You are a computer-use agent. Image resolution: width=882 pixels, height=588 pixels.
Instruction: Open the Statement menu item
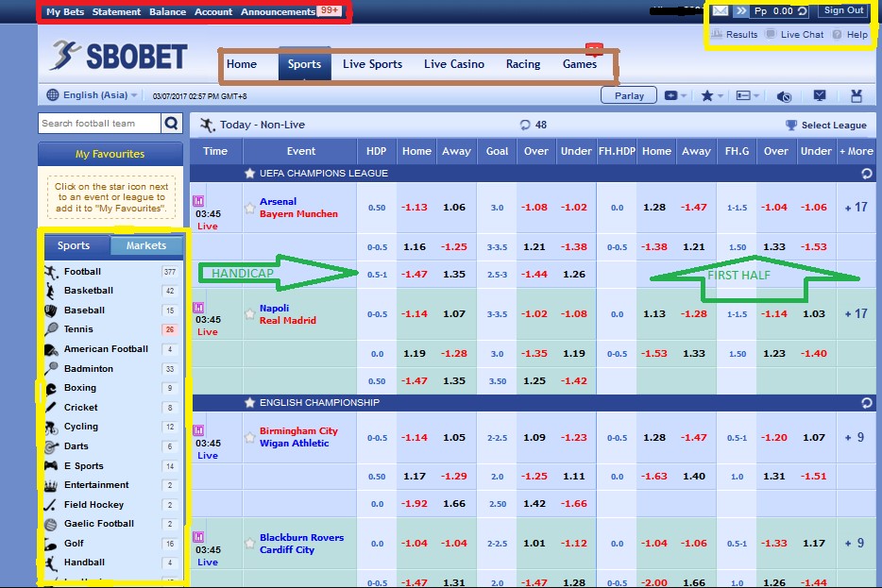tap(116, 12)
